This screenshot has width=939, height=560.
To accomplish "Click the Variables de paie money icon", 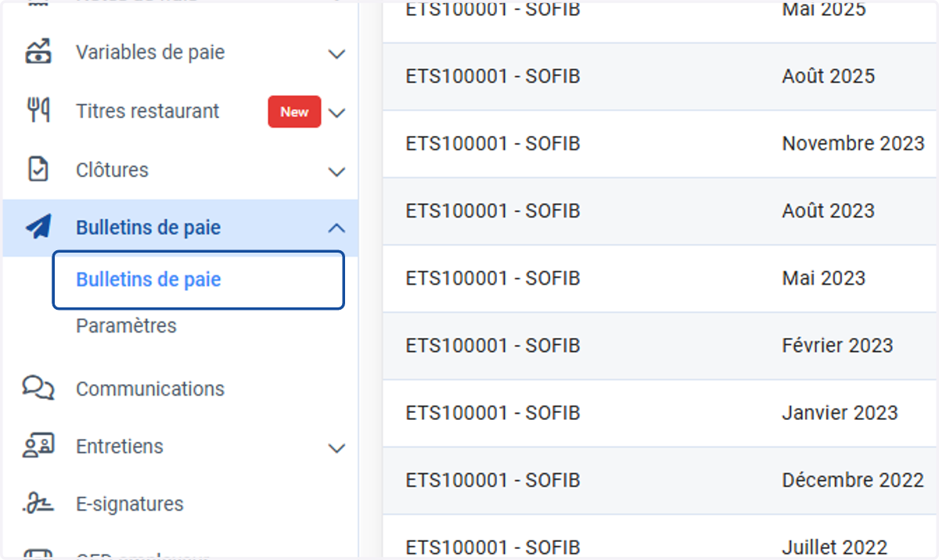I will click(x=38, y=52).
